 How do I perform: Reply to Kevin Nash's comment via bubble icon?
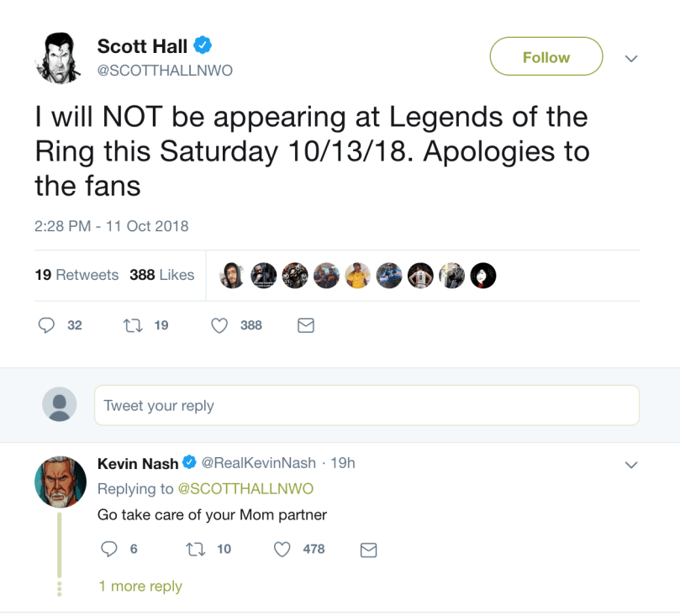click(108, 549)
